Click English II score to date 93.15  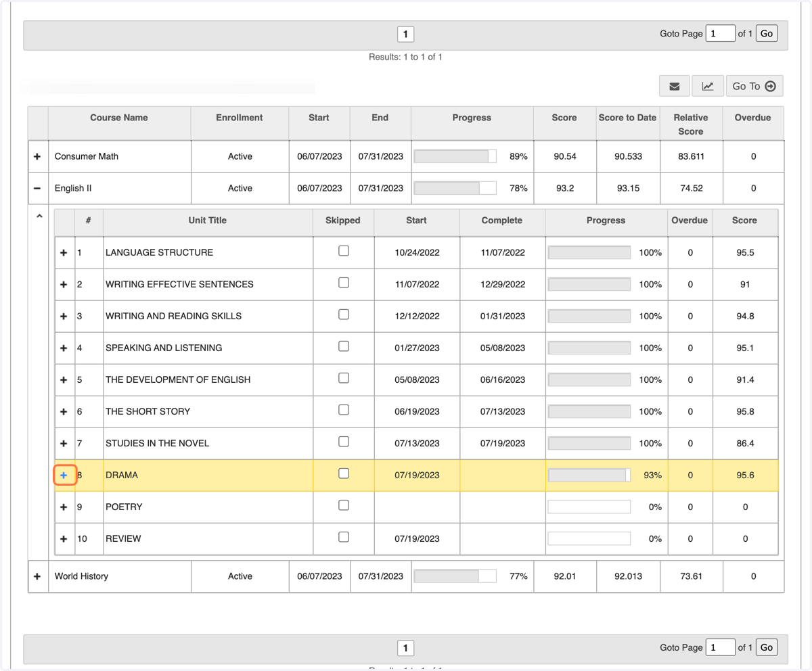(x=628, y=188)
